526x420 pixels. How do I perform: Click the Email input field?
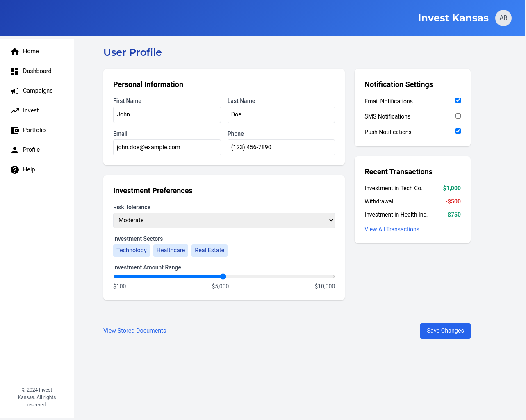click(167, 147)
